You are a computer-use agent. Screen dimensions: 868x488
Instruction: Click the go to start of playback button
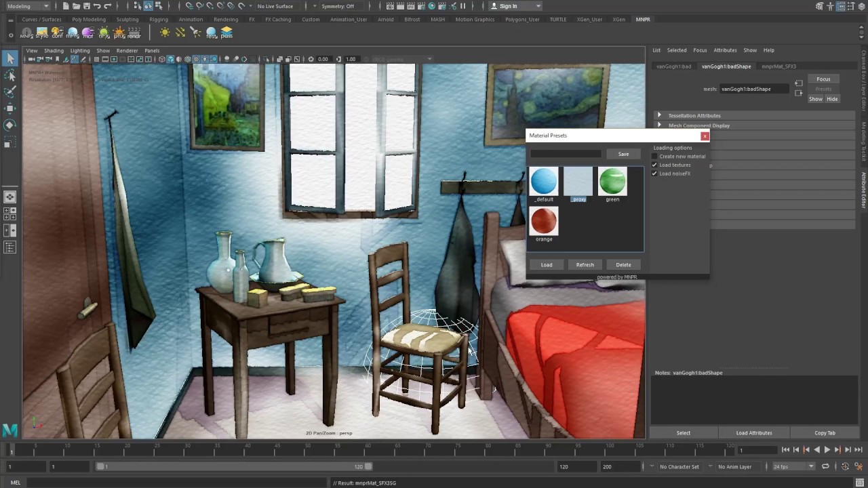click(786, 449)
